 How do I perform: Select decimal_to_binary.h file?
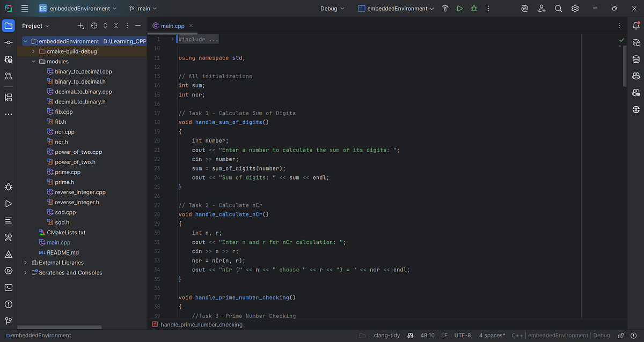[x=80, y=102]
